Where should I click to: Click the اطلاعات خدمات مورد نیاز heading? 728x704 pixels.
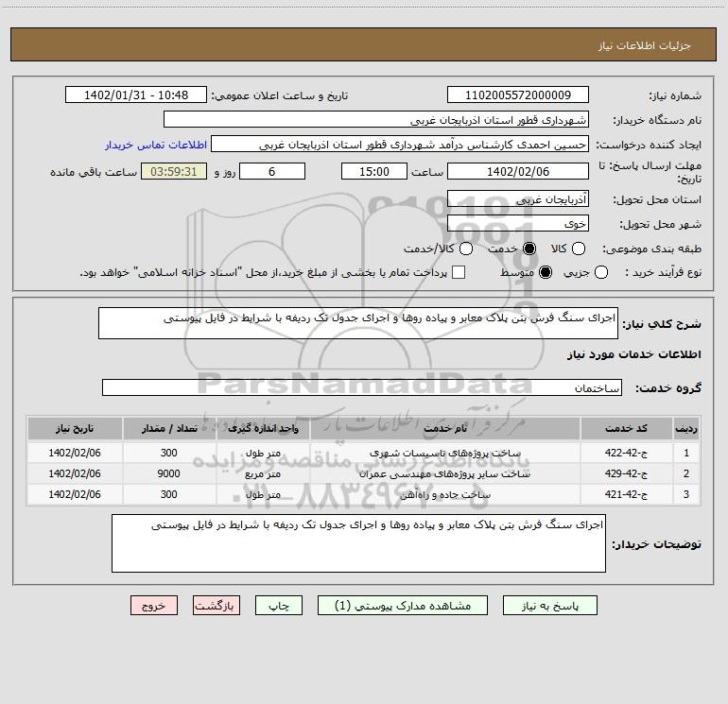(x=633, y=354)
